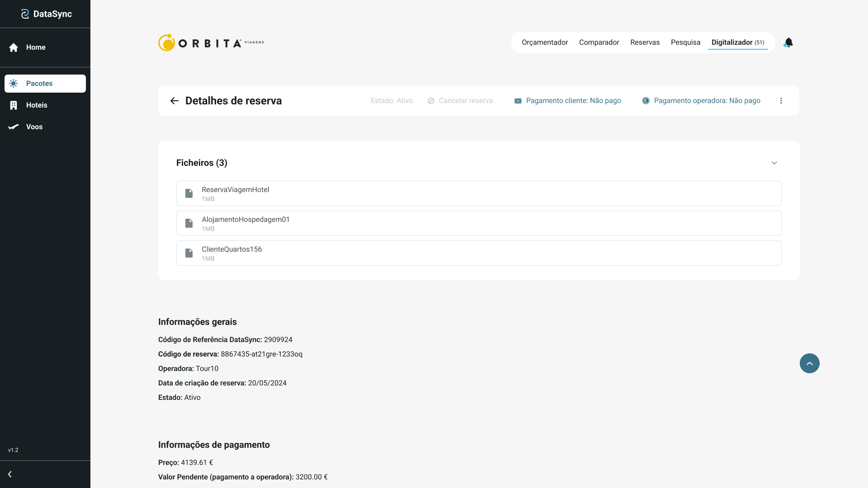Image resolution: width=868 pixels, height=488 pixels.
Task: Collapse the sidebar with bottom chevron
Action: (x=10, y=474)
